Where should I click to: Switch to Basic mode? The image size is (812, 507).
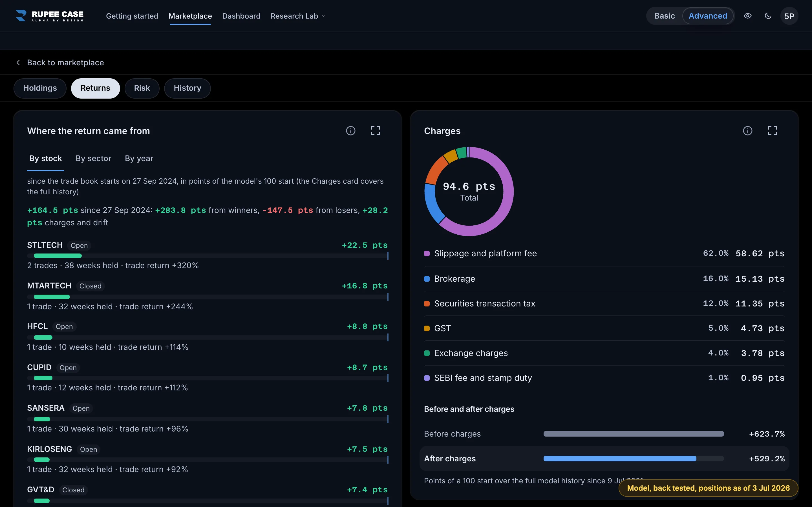(664, 16)
